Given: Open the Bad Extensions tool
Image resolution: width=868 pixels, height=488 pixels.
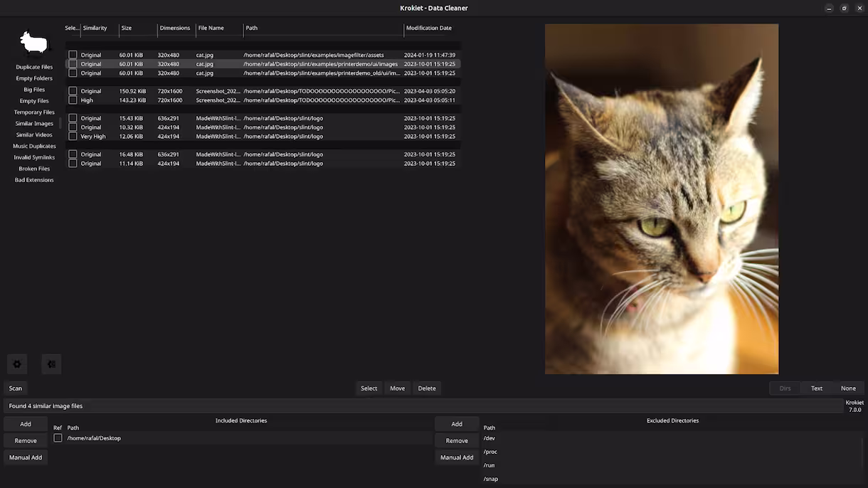Looking at the screenshot, I should (x=34, y=180).
